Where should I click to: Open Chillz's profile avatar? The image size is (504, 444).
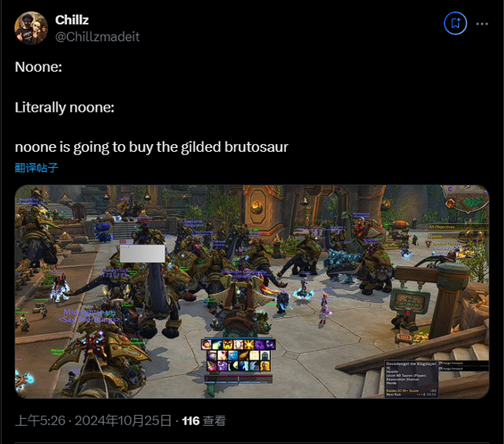click(31, 28)
